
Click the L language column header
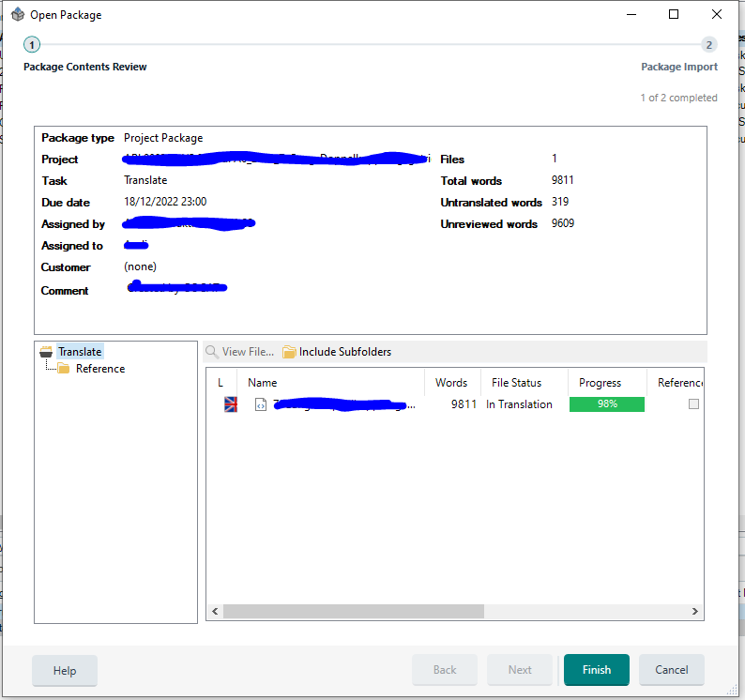[220, 383]
